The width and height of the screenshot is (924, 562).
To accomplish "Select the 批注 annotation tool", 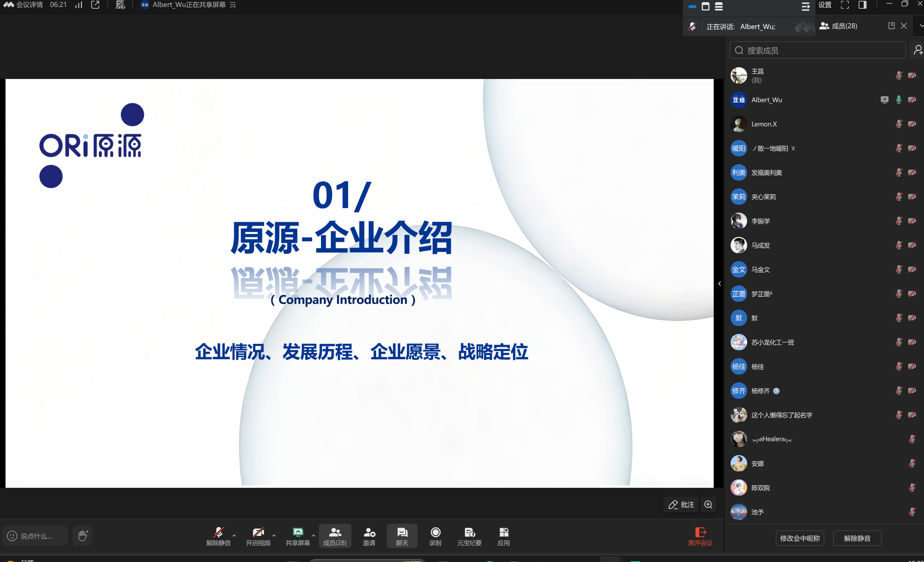I will click(681, 505).
